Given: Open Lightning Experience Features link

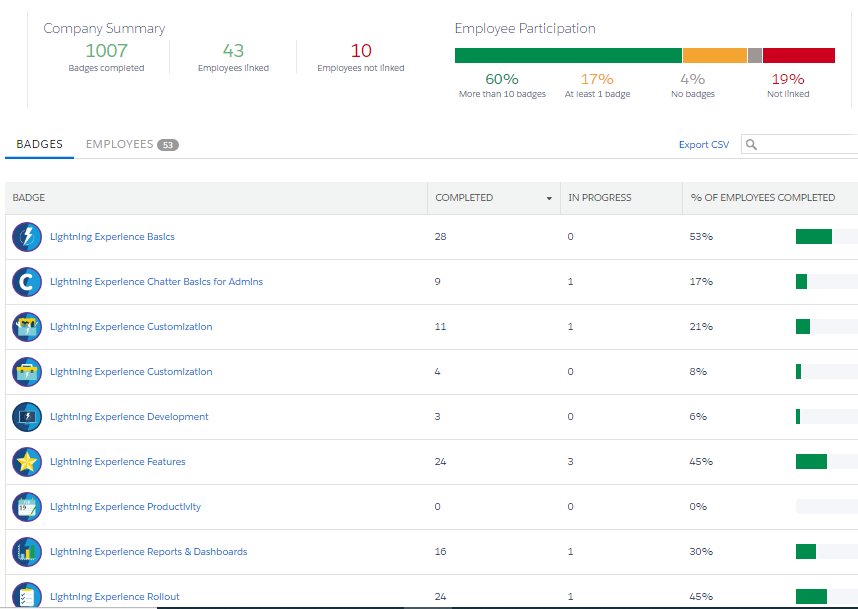Looking at the screenshot, I should click(118, 461).
